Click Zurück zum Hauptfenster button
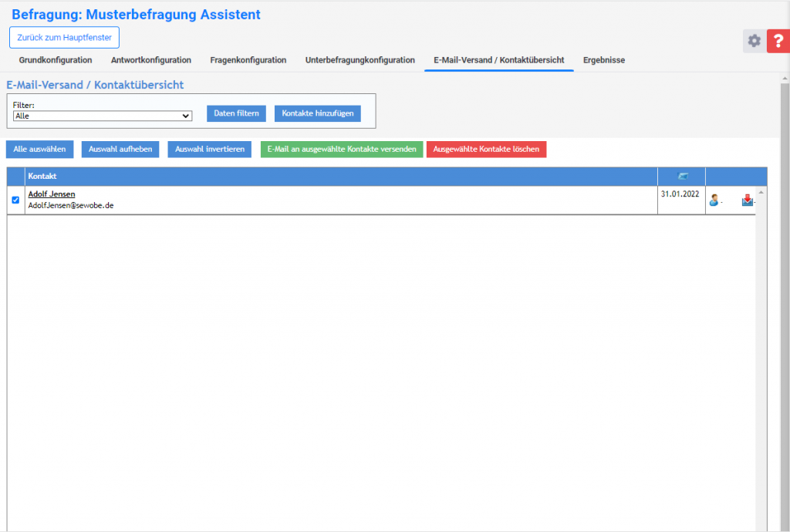The width and height of the screenshot is (790, 532). point(64,37)
